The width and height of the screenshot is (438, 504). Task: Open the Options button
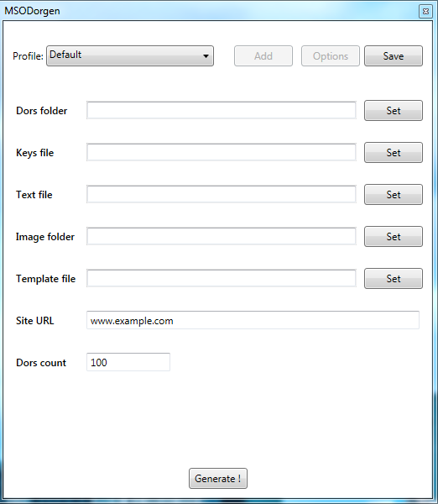point(331,56)
